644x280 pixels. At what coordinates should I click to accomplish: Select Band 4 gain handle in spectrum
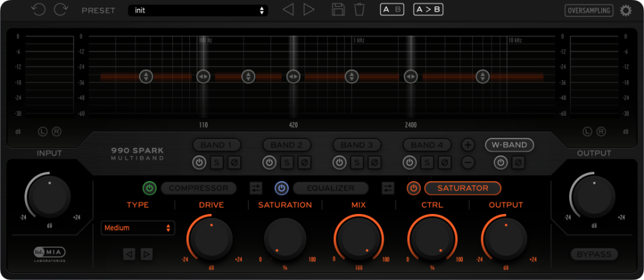(482, 77)
